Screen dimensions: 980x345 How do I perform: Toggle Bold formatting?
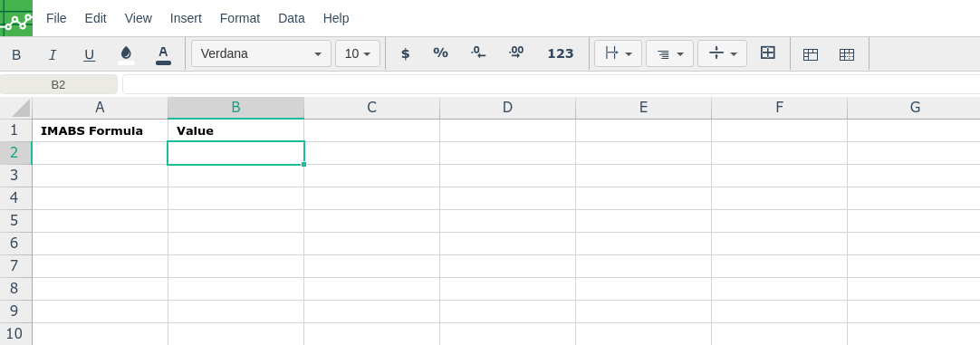pyautogui.click(x=16, y=54)
